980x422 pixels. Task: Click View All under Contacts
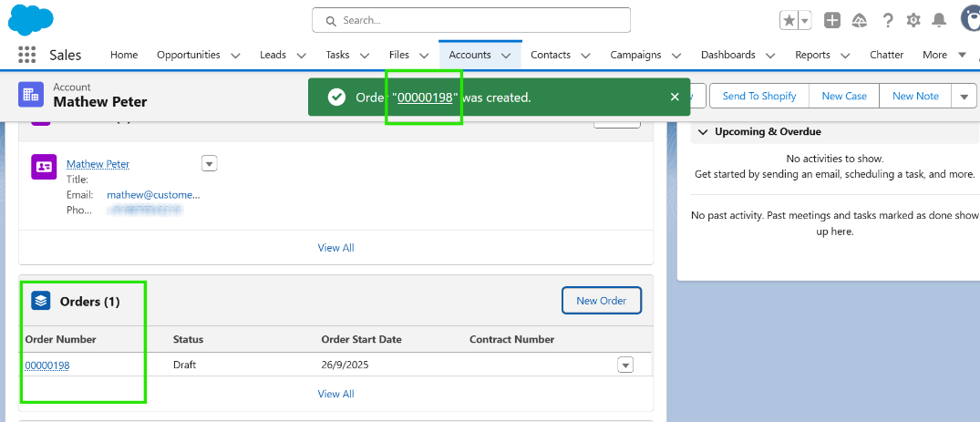pyautogui.click(x=336, y=248)
